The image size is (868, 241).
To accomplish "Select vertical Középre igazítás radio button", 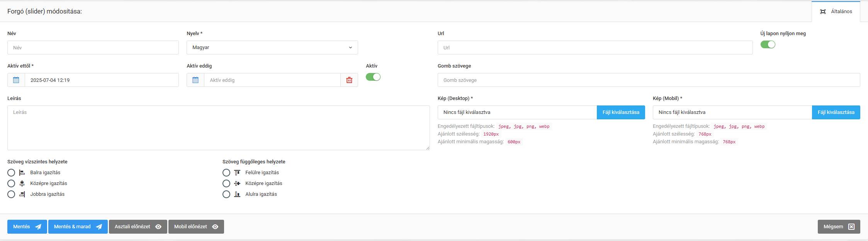I will click(x=226, y=183).
